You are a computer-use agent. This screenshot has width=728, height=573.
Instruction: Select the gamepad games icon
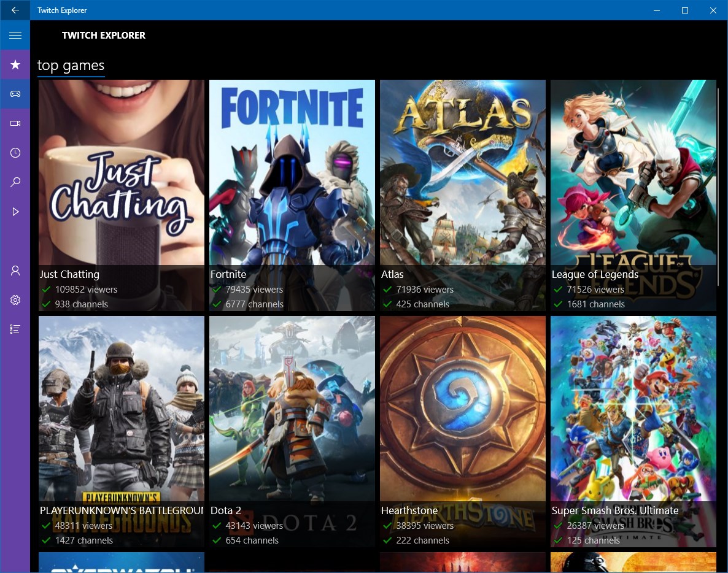(x=15, y=94)
